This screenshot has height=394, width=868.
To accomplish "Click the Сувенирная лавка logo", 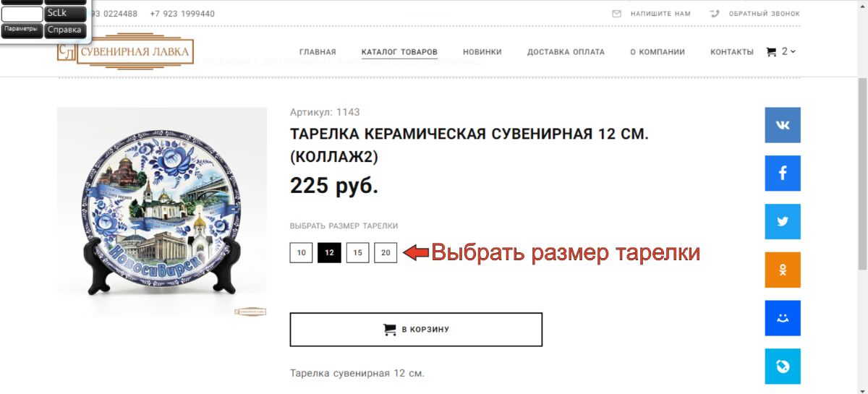I will 126,51.
